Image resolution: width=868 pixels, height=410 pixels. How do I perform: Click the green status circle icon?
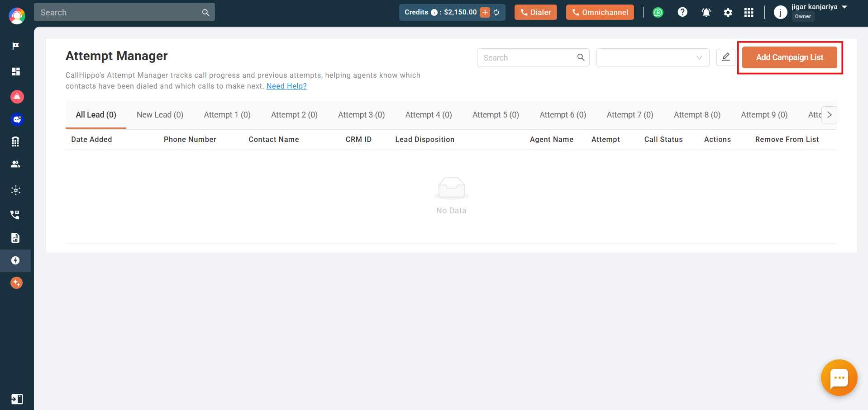[x=658, y=13]
